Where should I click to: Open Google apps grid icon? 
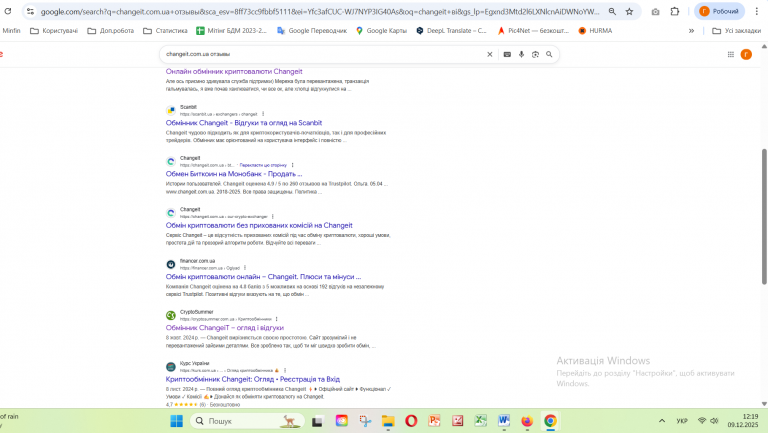(x=730, y=54)
